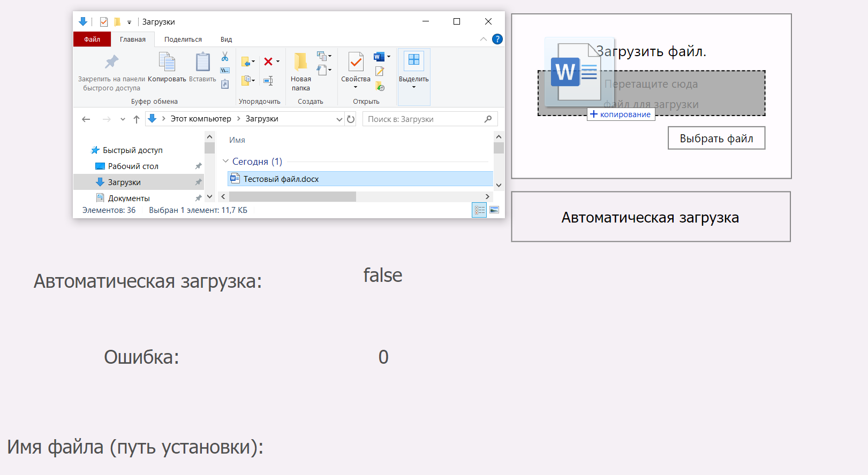Click the blue Help question mark icon
The width and height of the screenshot is (868, 475).
(x=497, y=39)
